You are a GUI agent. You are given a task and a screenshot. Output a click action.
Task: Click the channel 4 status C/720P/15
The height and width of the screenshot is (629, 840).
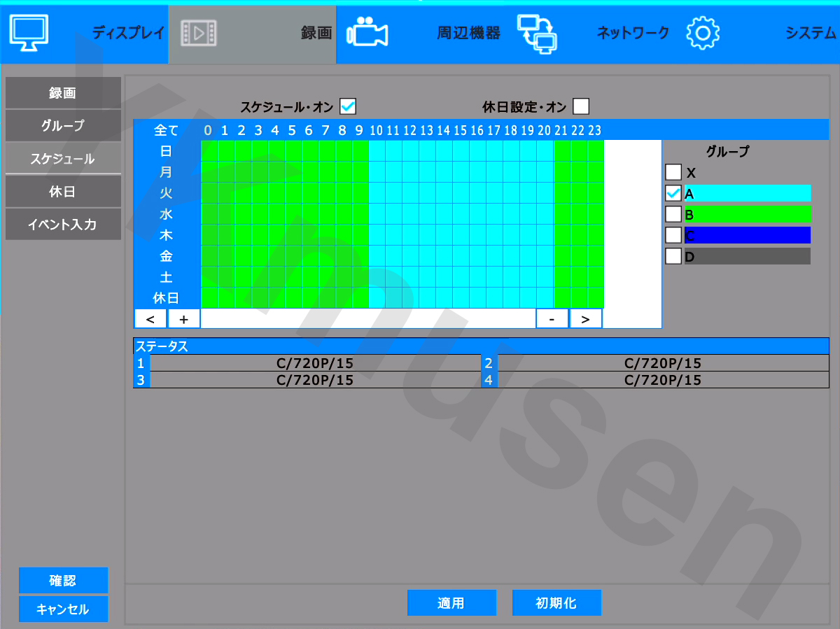pyautogui.click(x=663, y=380)
